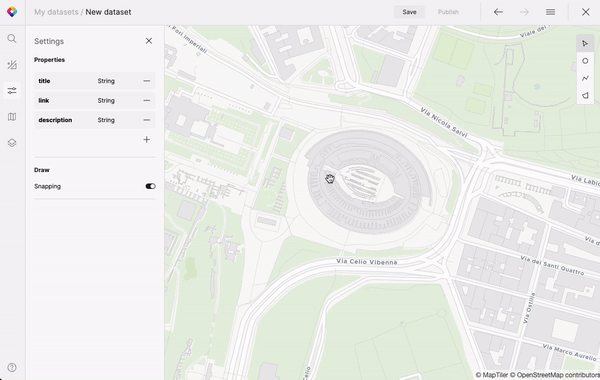
Task: Open the hamburger menu
Action: [x=550, y=12]
